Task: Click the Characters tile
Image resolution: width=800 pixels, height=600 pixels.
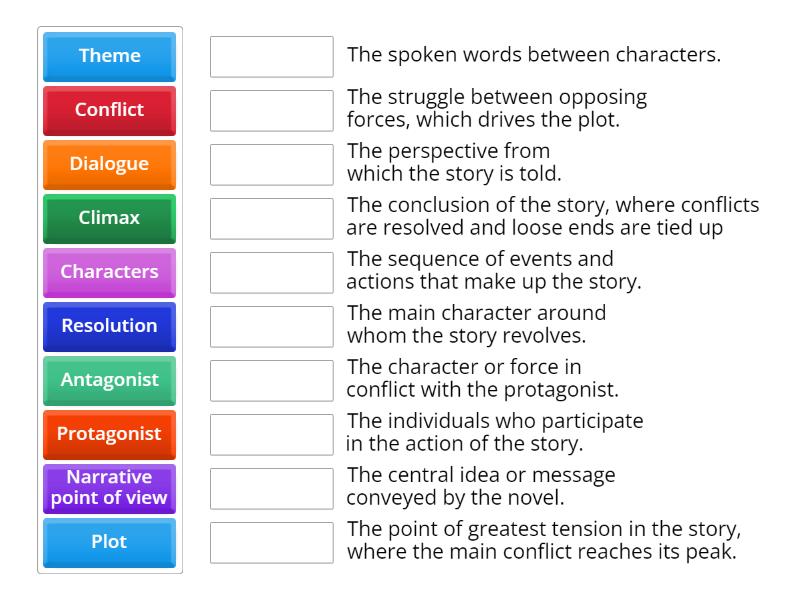Action: tap(108, 272)
